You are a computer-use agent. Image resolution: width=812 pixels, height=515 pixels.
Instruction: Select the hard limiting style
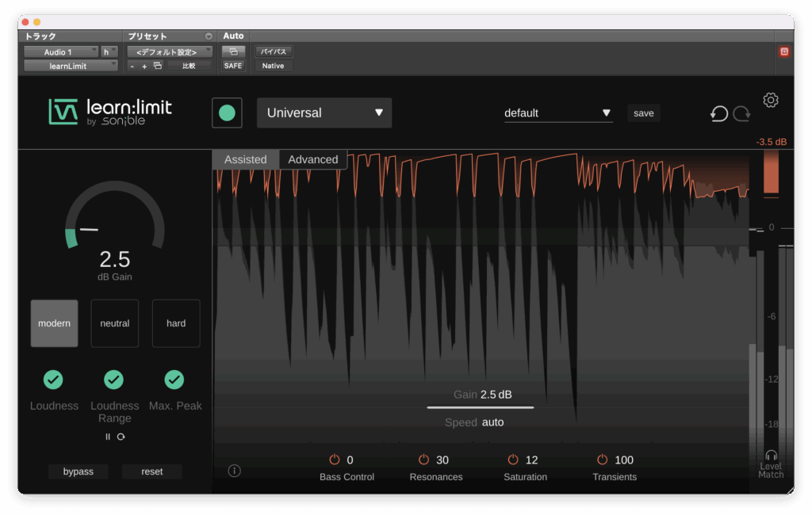click(176, 323)
